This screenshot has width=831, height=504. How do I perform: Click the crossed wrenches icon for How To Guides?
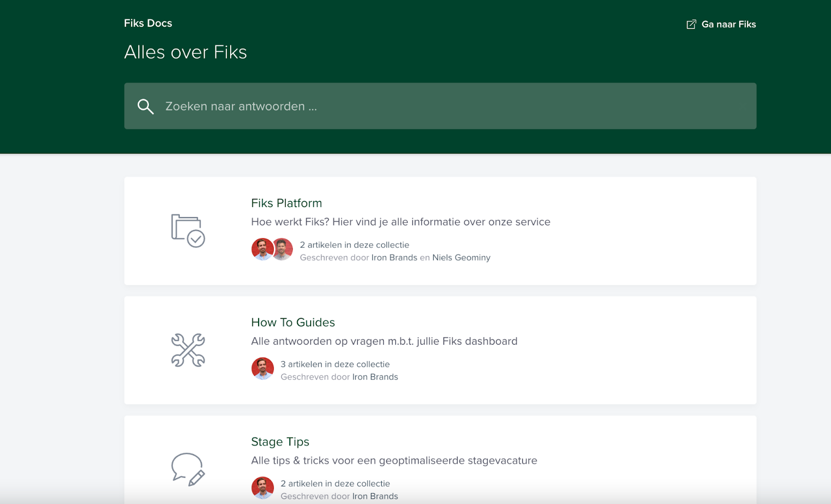[x=188, y=350]
